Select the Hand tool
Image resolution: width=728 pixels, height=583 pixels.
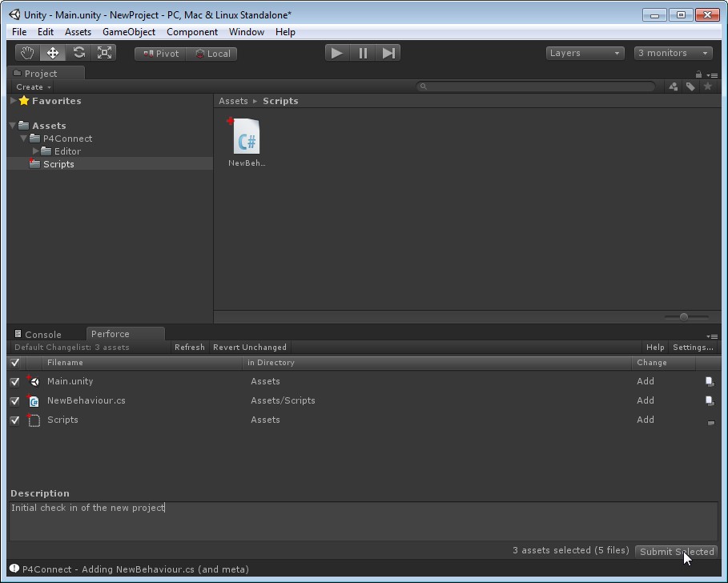(27, 53)
